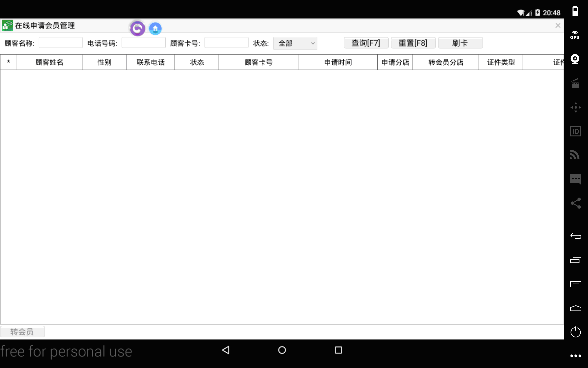Click the home key icon in the sidebar

pyautogui.click(x=576, y=308)
